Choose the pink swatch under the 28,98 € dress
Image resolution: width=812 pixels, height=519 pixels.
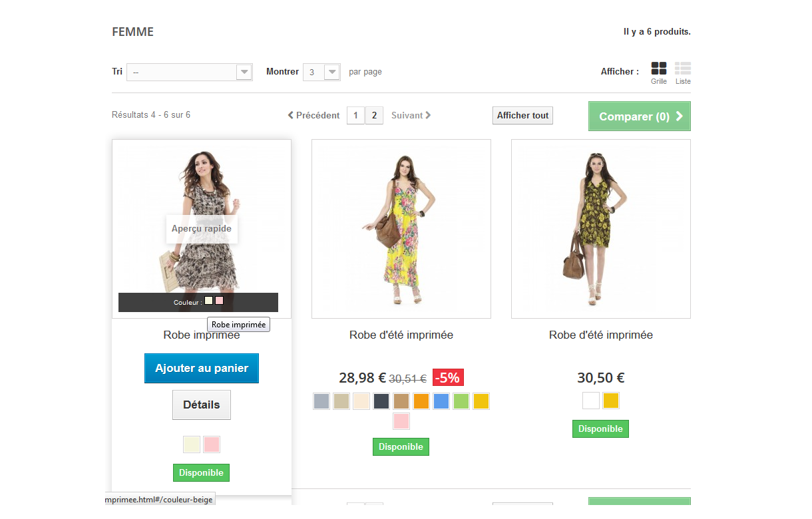click(401, 421)
